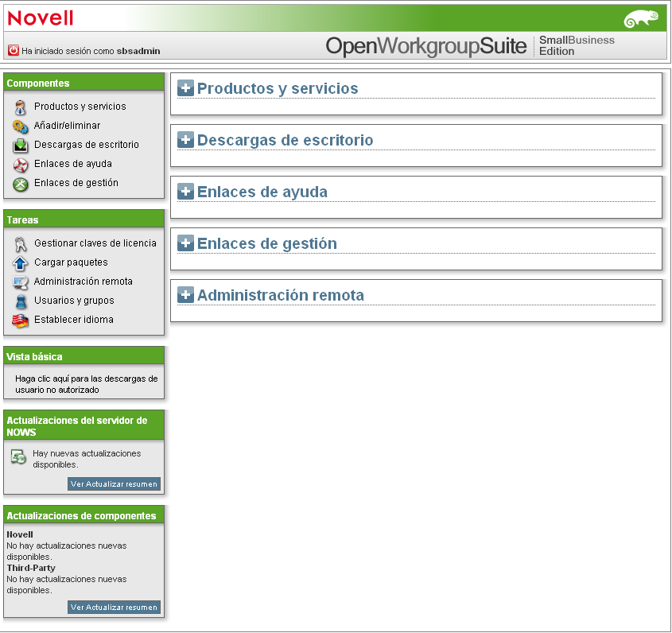Open Usuarios y grupos task
Screen dimensions: 672x633
coord(74,301)
